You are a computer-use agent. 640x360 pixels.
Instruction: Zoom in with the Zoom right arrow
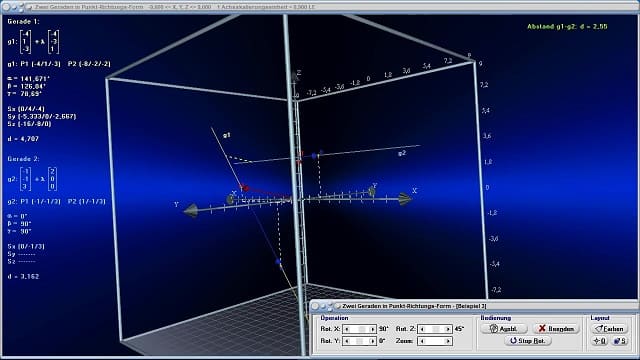(448, 341)
